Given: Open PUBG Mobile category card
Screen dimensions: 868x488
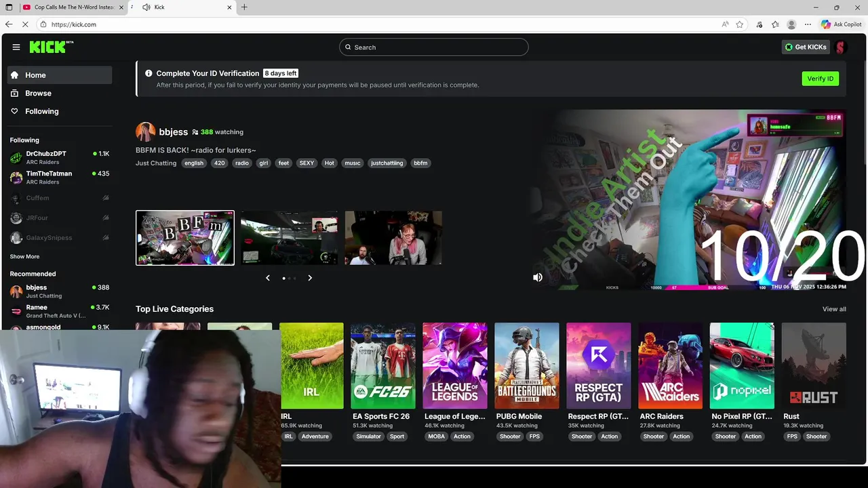Looking at the screenshot, I should pos(527,366).
